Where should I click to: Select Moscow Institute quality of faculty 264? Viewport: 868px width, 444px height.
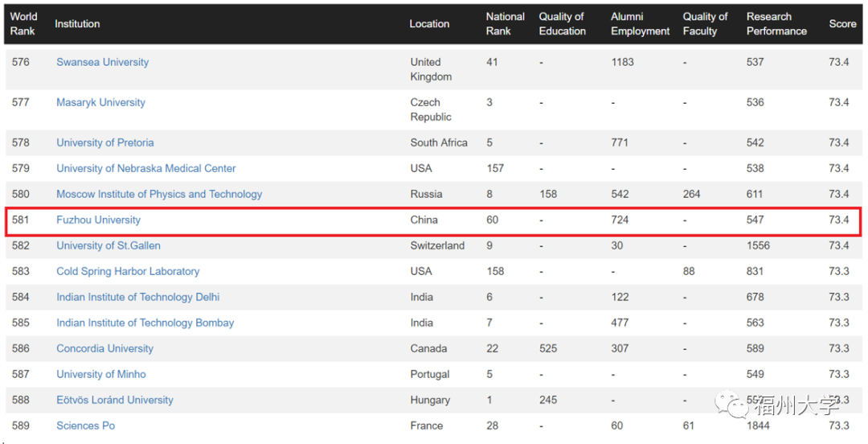click(691, 194)
